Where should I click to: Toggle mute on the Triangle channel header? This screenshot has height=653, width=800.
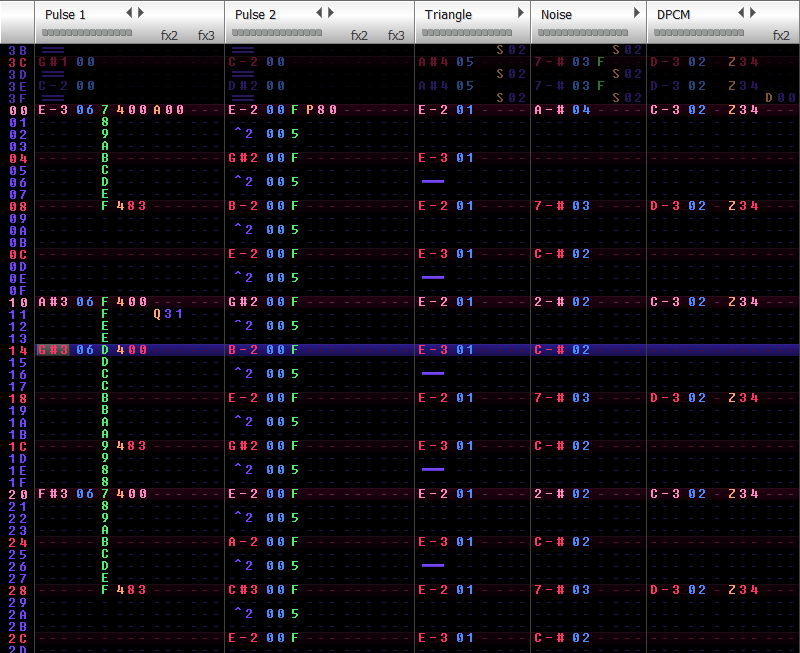448,15
